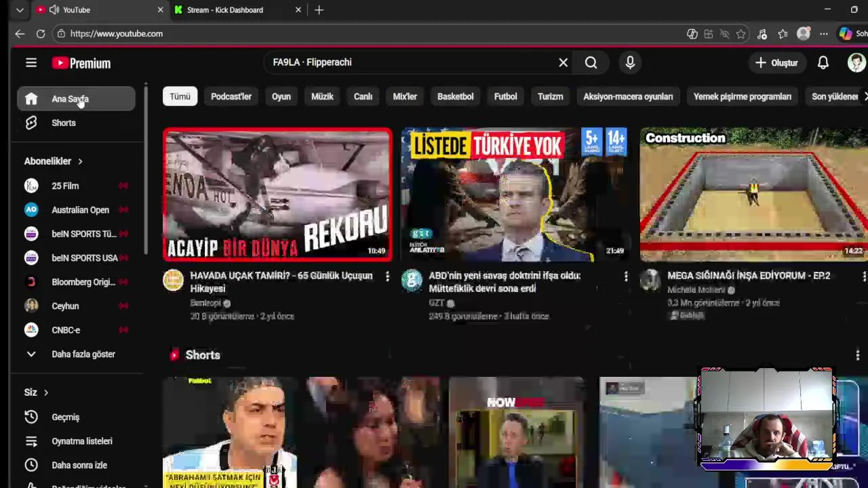Close the Kick Dashboard browser tab
Image resolution: width=868 pixels, height=488 pixels.
coord(298,10)
